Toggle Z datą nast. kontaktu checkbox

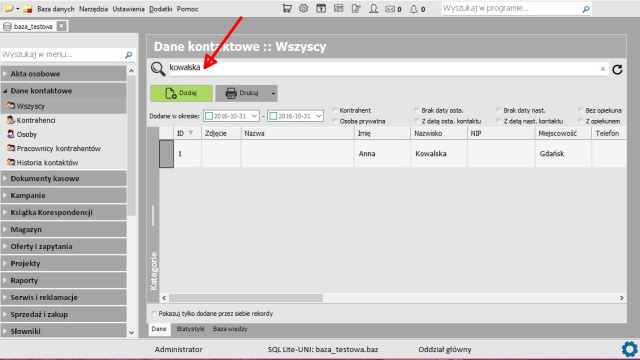pos(498,121)
